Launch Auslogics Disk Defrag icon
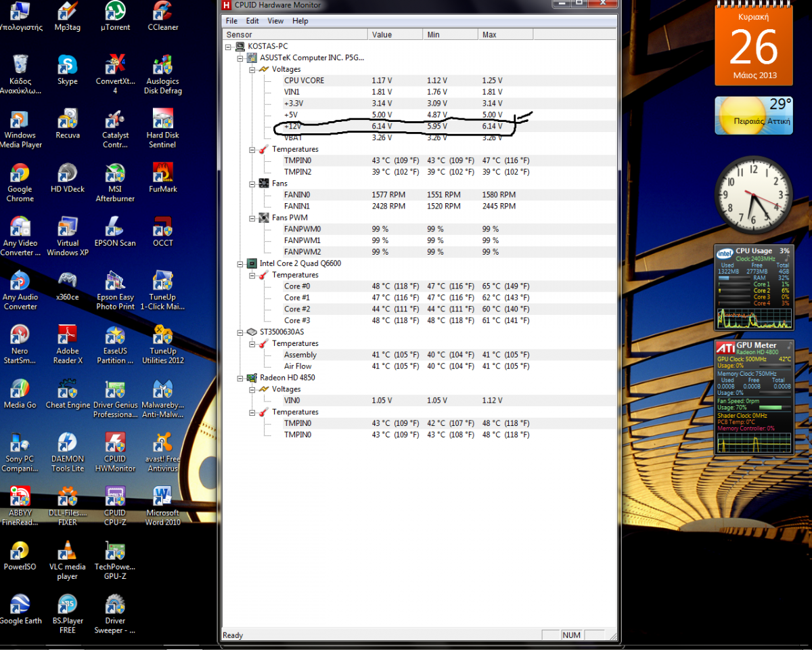 click(162, 74)
